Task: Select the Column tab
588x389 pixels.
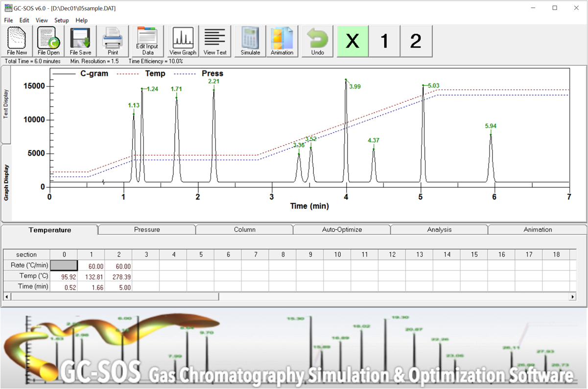Action: click(244, 229)
